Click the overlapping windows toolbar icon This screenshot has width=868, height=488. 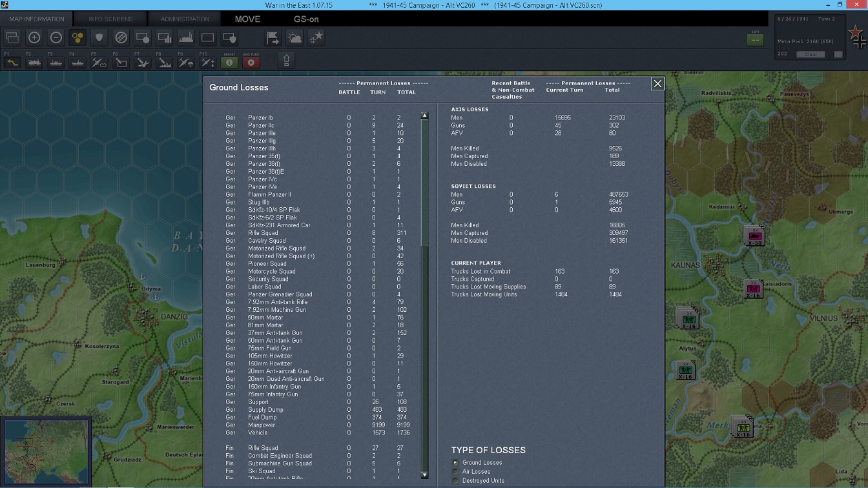click(12, 38)
